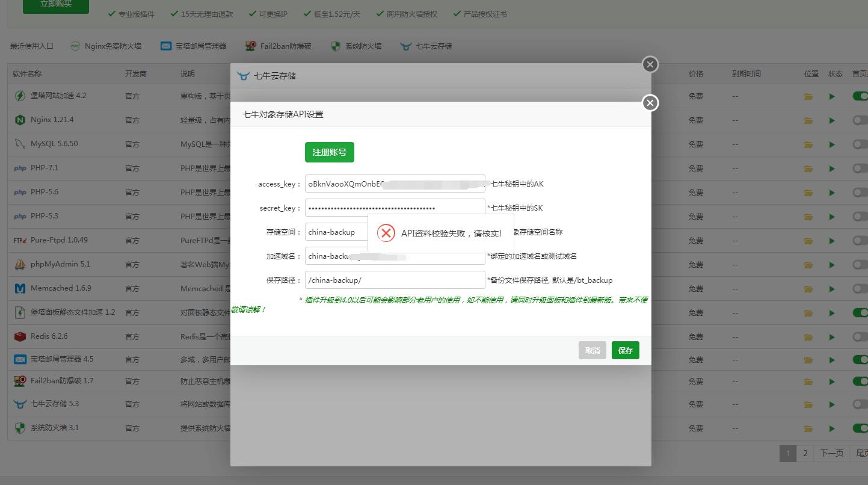The width and height of the screenshot is (868, 485).
Task: Go to page 2 of software list
Action: click(805, 453)
